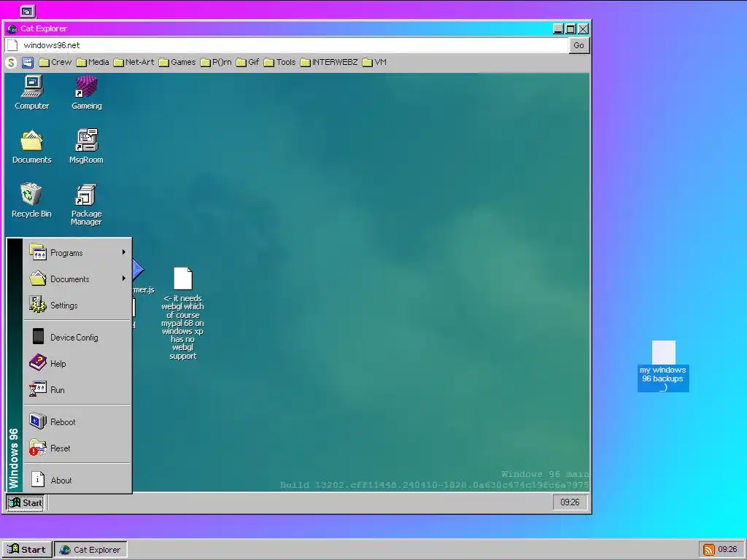Expand the Programs submenu arrow

124,252
